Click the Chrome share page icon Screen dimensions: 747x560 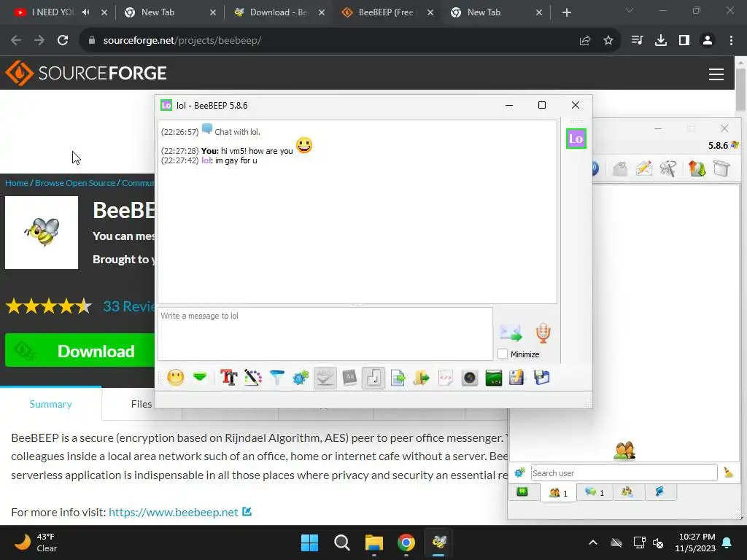[585, 41]
